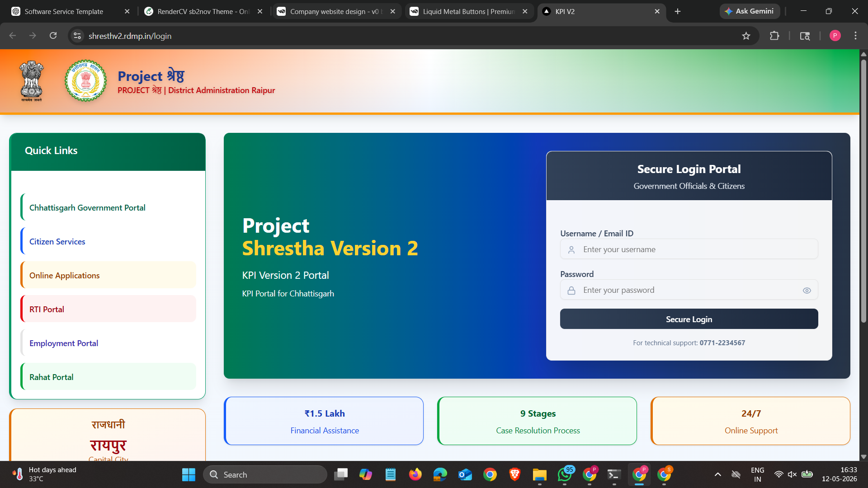This screenshot has width=868, height=488.
Task: Toggle password visibility eye icon
Action: [807, 291]
